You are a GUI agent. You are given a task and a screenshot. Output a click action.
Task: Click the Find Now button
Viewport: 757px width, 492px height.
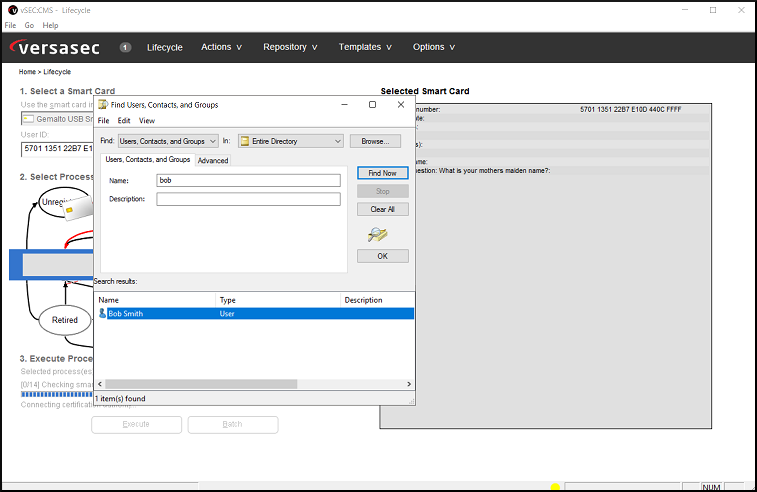click(x=383, y=173)
